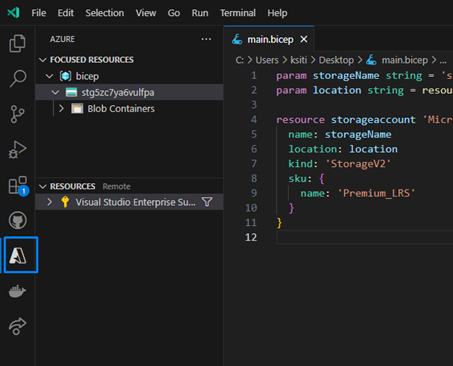This screenshot has width=453, height=366.
Task: Click the Blob Containers folder icon
Action: [77, 109]
